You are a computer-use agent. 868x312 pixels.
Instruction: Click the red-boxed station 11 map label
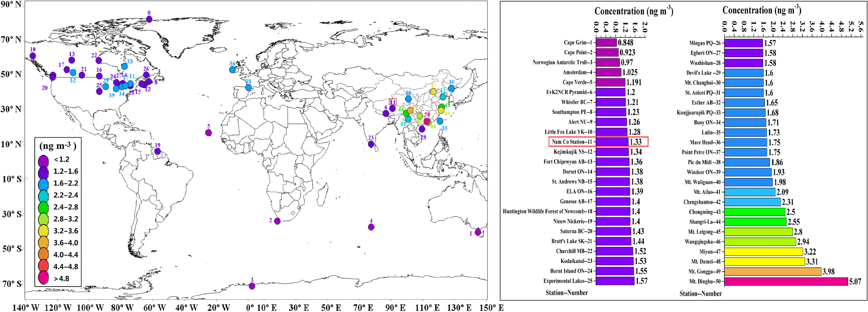click(x=393, y=102)
